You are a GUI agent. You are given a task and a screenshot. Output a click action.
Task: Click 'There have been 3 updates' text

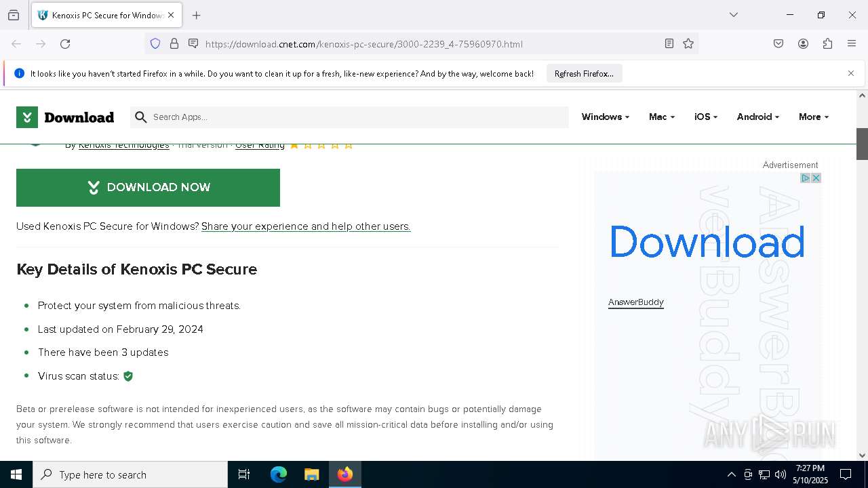pos(103,352)
